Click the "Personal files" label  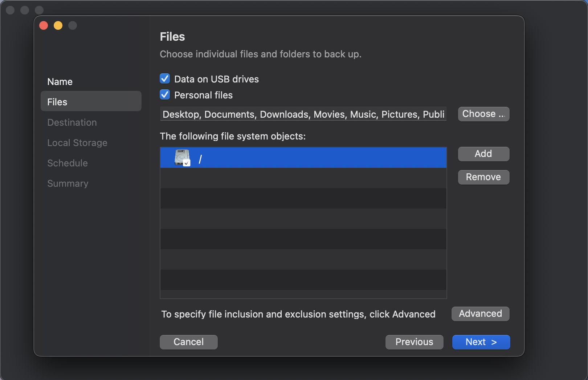pyautogui.click(x=204, y=95)
